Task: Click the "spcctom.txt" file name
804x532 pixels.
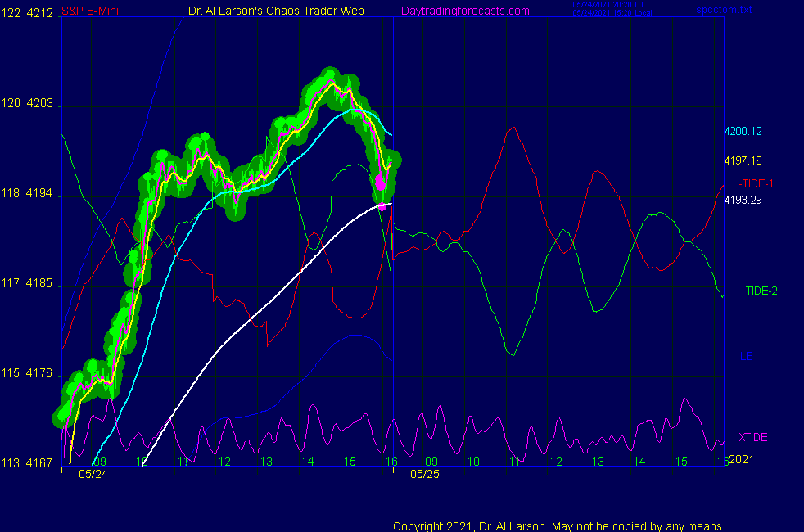Action: tap(724, 10)
